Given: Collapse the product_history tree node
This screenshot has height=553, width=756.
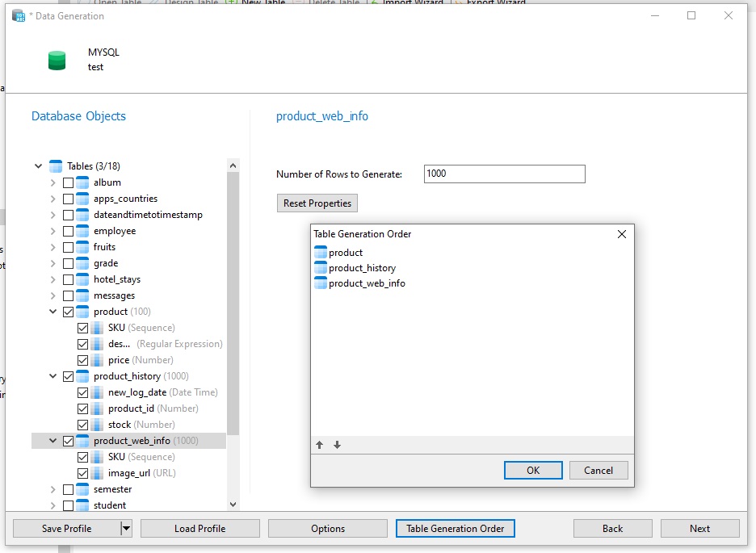Looking at the screenshot, I should tap(53, 376).
